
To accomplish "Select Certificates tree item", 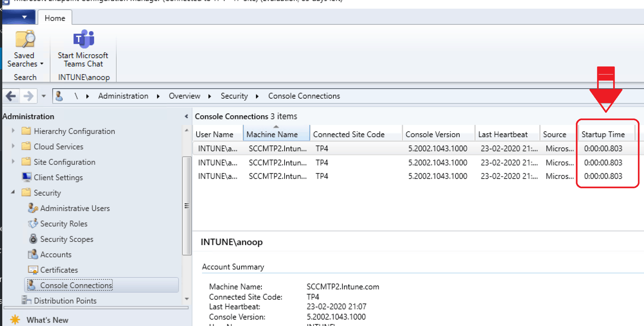I will click(59, 270).
